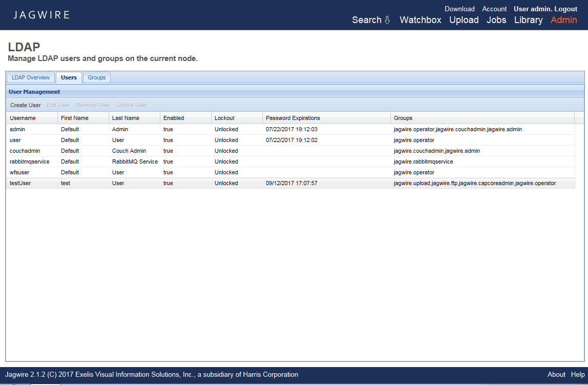The height and width of the screenshot is (385, 588).
Task: Click the Download link
Action: [459, 9]
